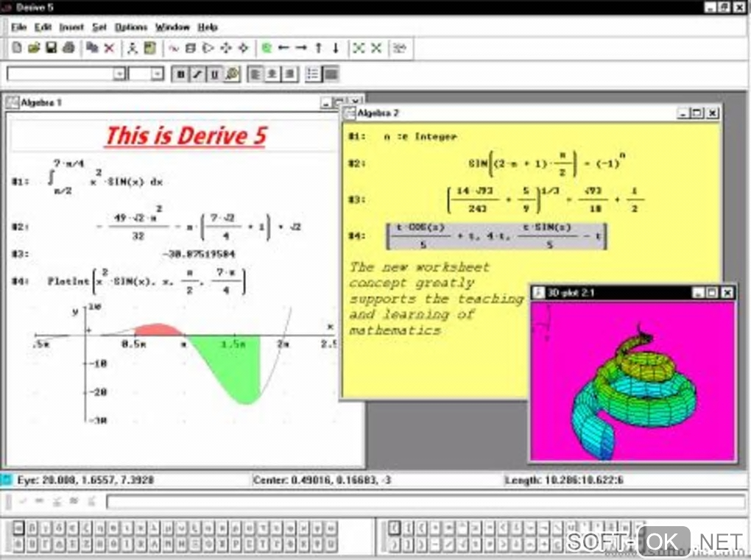751x560 pixels.
Task: Click the expression entry line field
Action: click(426, 502)
